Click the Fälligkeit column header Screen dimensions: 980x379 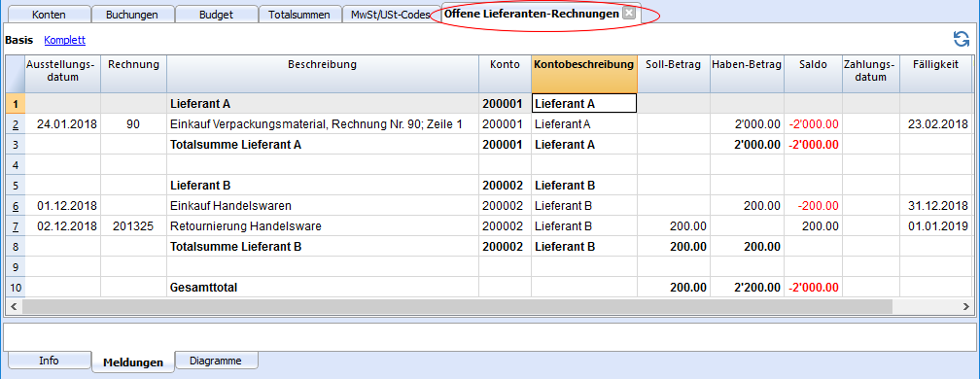click(935, 74)
